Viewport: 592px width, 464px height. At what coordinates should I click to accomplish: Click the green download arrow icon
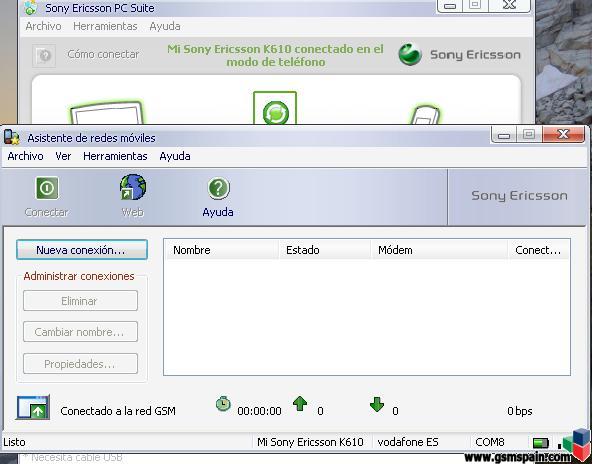click(377, 404)
